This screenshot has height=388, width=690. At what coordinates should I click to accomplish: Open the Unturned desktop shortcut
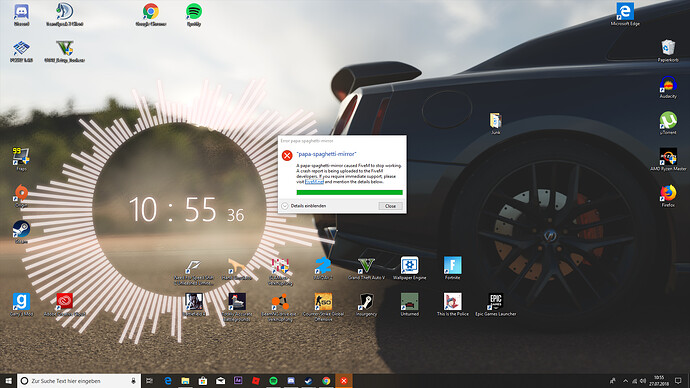409,304
